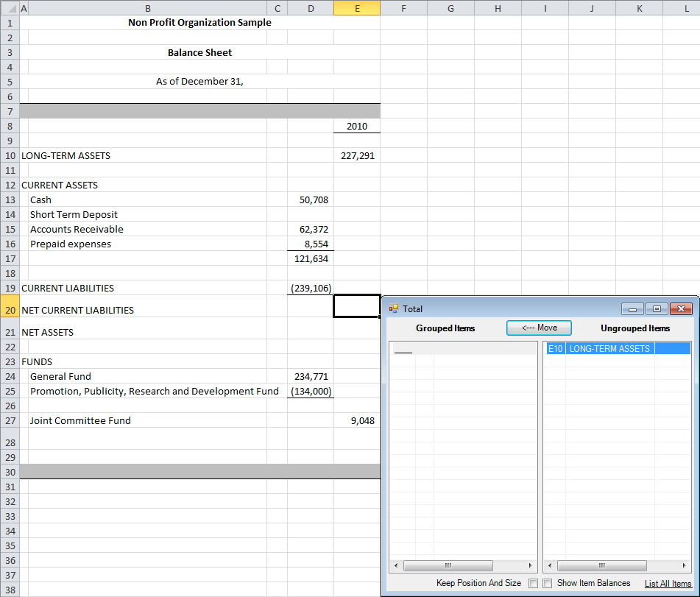700x597 pixels.
Task: Select row 10 header
Action: pyautogui.click(x=10, y=155)
